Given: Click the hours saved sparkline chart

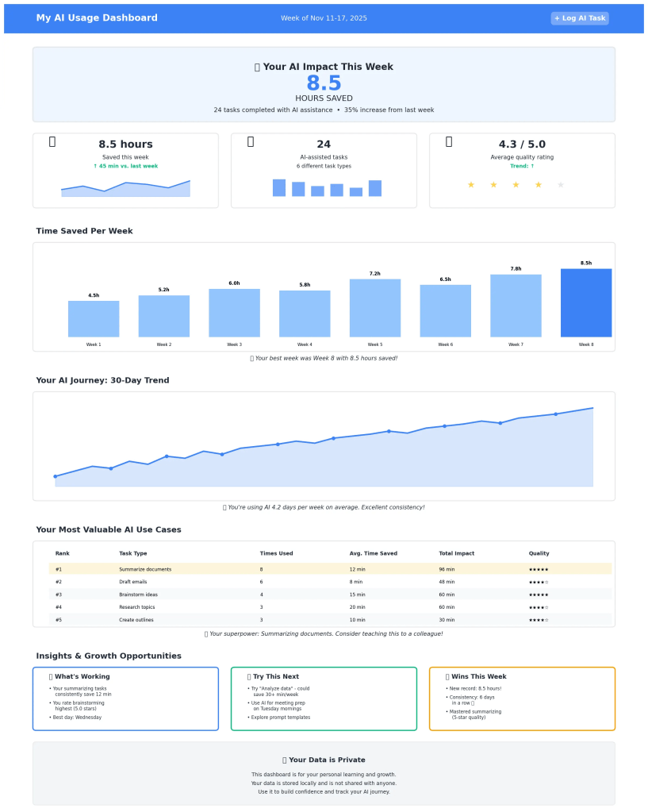Looking at the screenshot, I should point(125,188).
